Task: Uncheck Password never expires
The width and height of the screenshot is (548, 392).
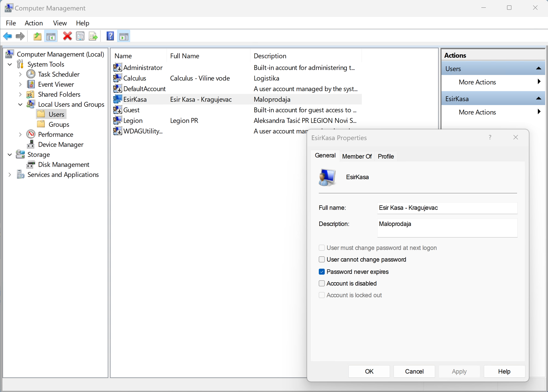Action: click(322, 272)
